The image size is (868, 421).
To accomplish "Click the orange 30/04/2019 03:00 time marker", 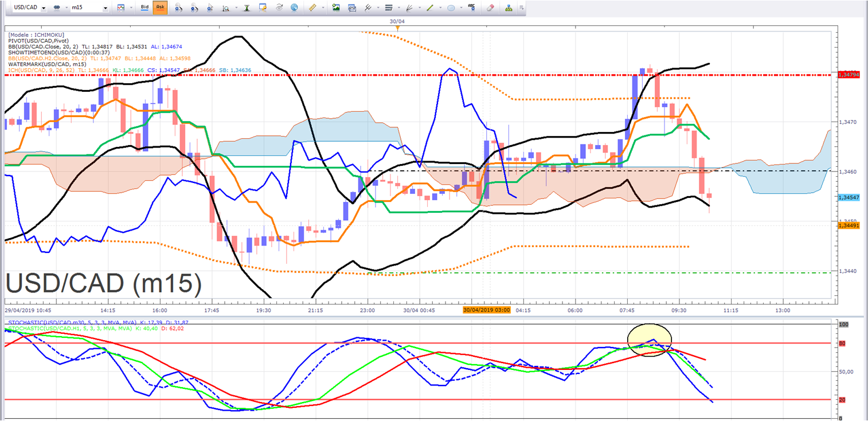I will pos(487,310).
